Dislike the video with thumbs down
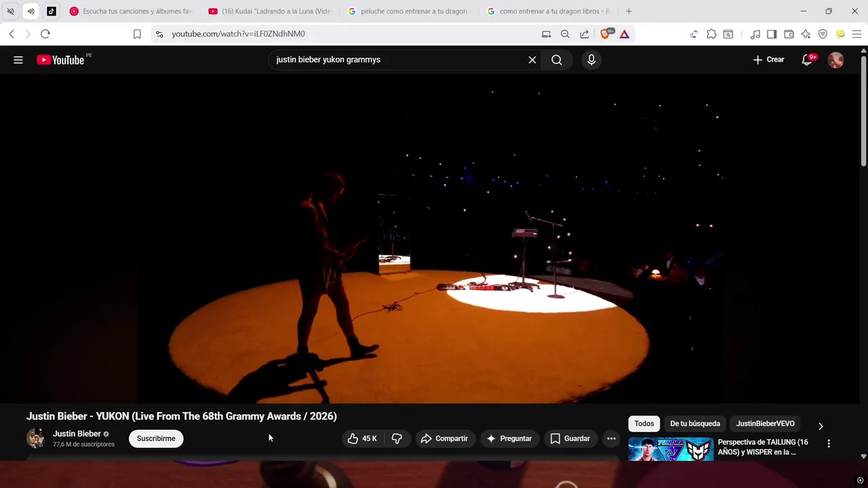The width and height of the screenshot is (868, 488). [x=397, y=439]
